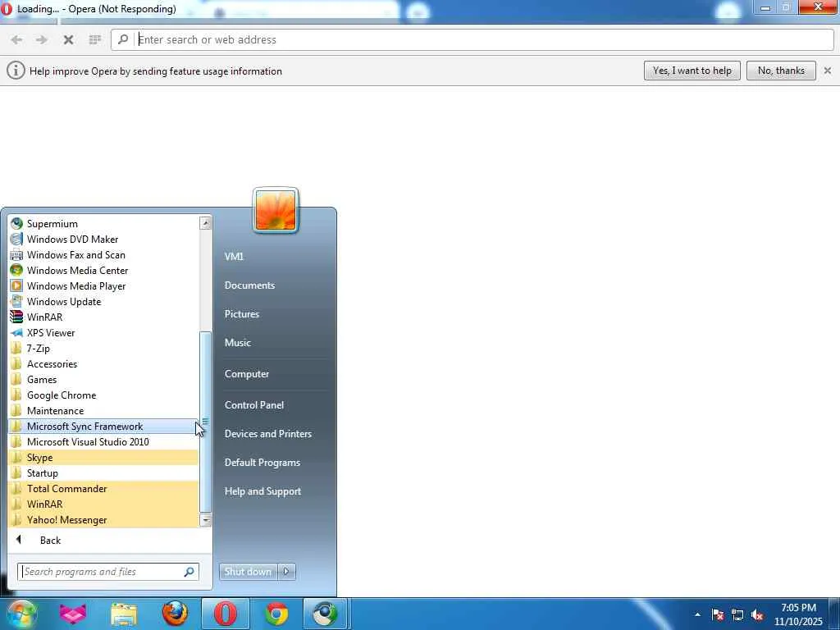Launch Google Chrome from the taskbar
Image resolution: width=840 pixels, height=630 pixels.
[276, 614]
